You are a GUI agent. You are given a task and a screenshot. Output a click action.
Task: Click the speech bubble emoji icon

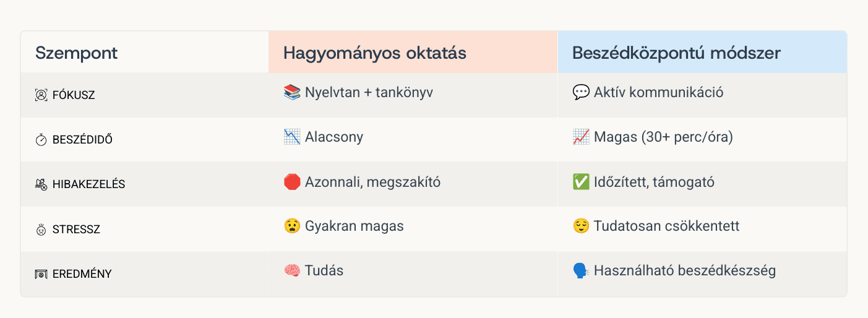coord(581,93)
